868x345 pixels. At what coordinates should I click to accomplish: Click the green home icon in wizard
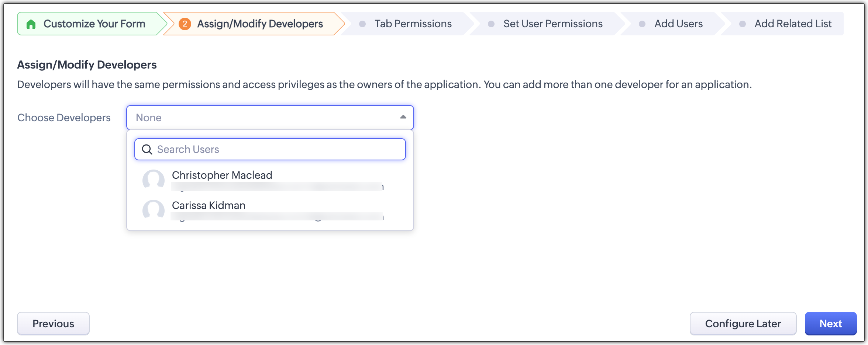31,24
